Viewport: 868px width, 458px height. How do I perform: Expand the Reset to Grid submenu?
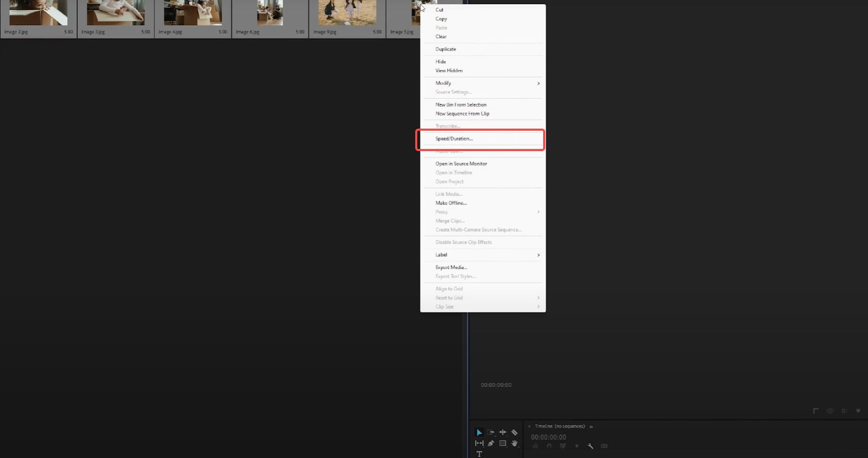(x=483, y=298)
